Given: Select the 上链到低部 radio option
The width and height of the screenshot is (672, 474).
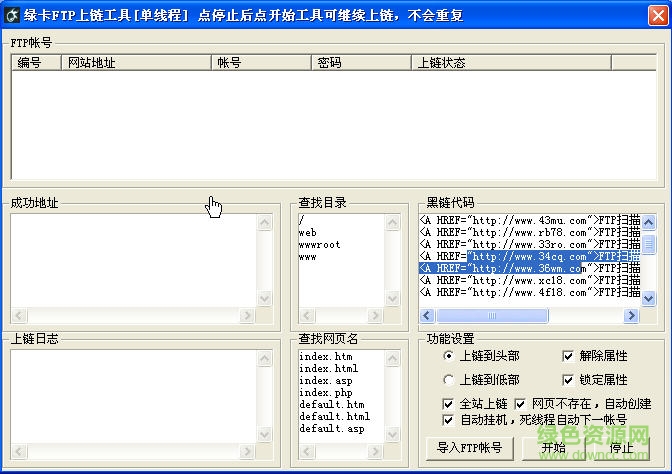Looking at the screenshot, I should (448, 380).
